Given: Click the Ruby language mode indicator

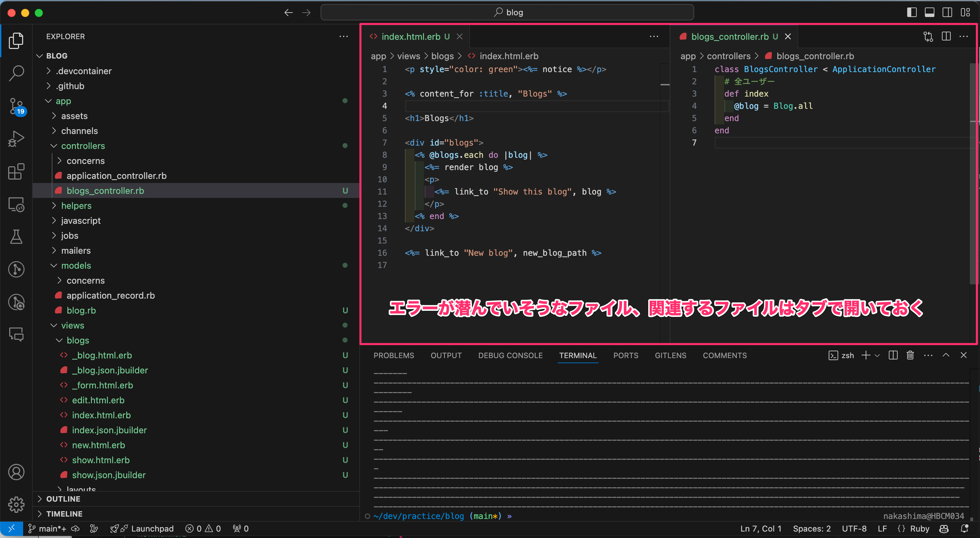Looking at the screenshot, I should (919, 528).
